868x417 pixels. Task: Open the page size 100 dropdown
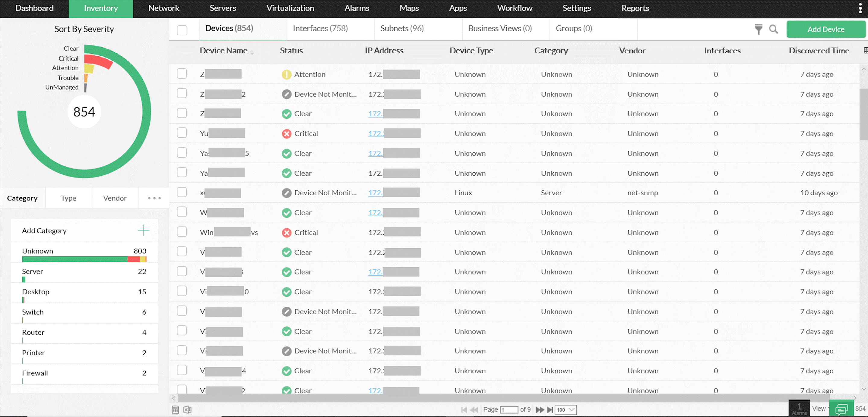point(565,410)
